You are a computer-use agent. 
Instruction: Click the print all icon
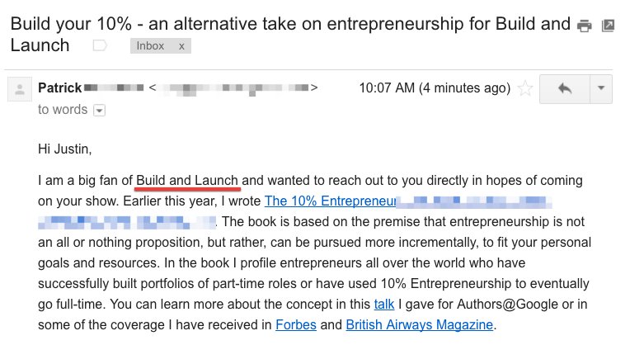585,26
